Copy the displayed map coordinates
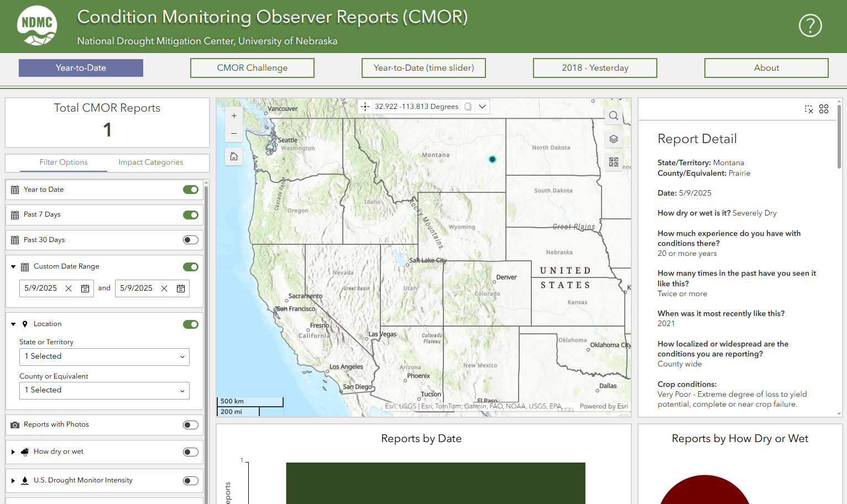The width and height of the screenshot is (847, 504). click(x=468, y=107)
